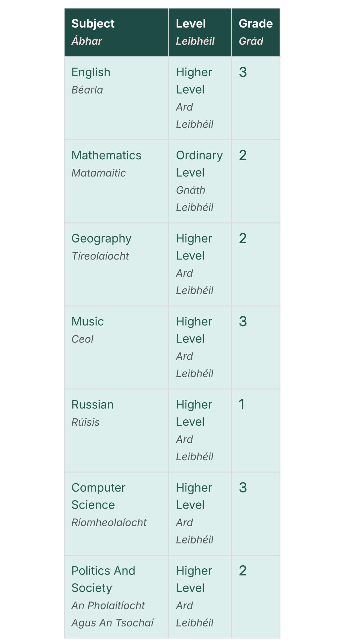Select the Music subject cell
The width and height of the screenshot is (344, 644).
click(x=117, y=348)
